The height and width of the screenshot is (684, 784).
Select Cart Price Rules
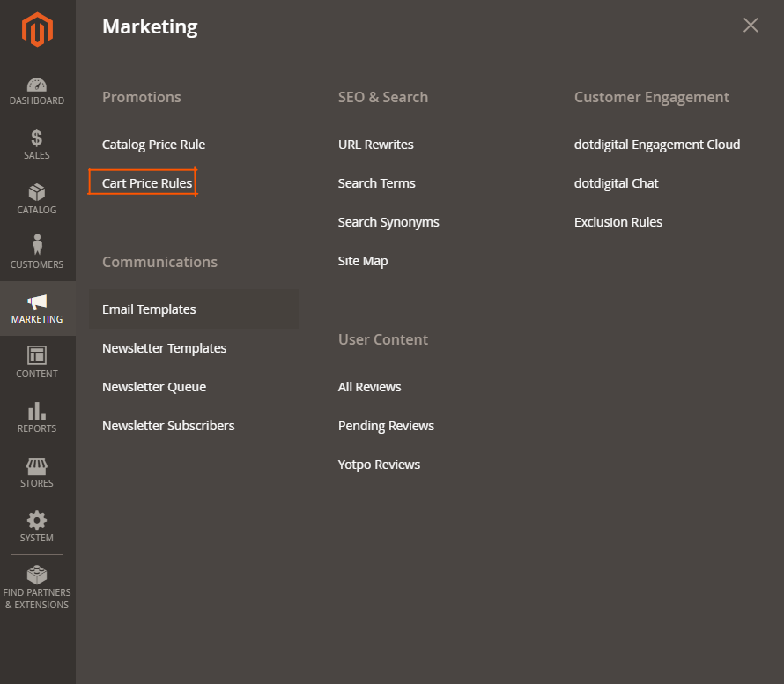[x=147, y=183]
